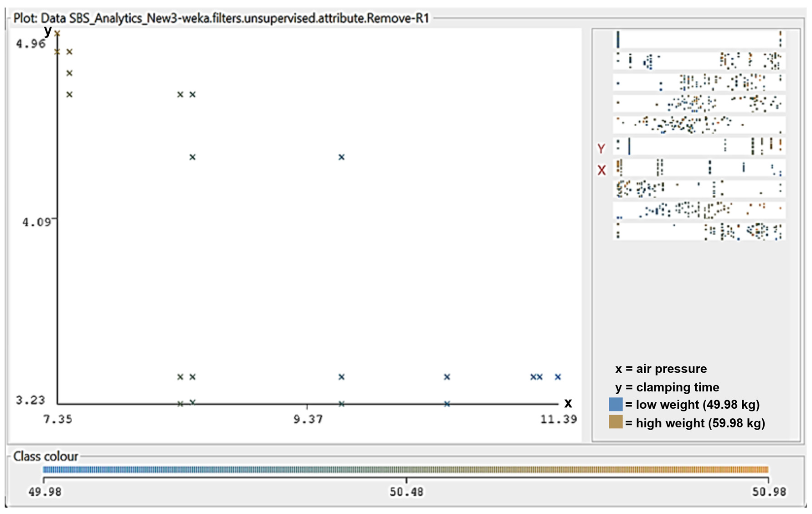Image resolution: width=812 pixels, height=514 pixels.
Task: Click the blue low weight legend swatch
Action: (x=615, y=404)
